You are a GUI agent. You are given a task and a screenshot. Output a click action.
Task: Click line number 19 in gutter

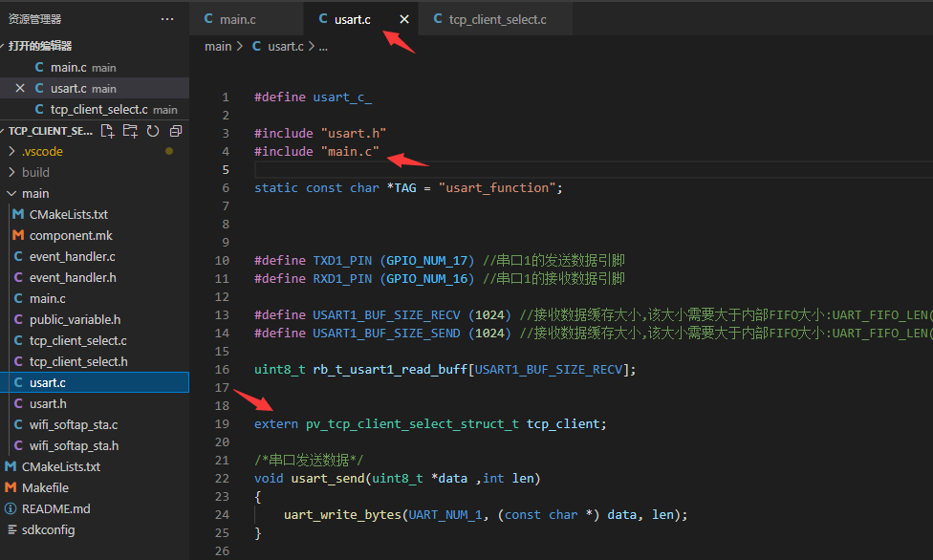[x=222, y=423]
